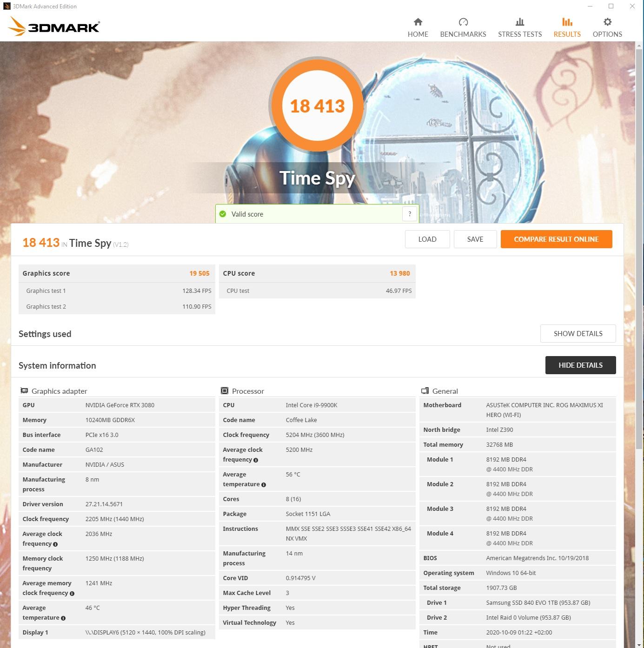Switch to the OPTIONS tab label
644x648 pixels.
point(607,34)
